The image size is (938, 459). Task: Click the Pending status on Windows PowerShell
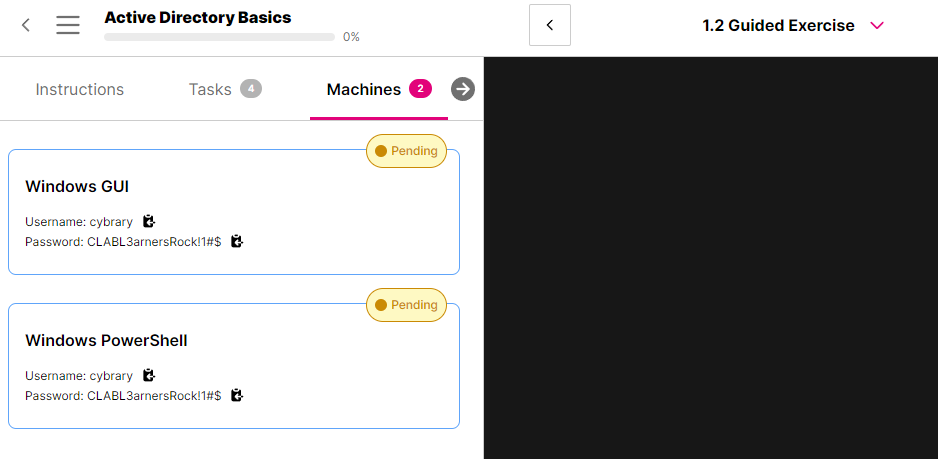tap(406, 305)
